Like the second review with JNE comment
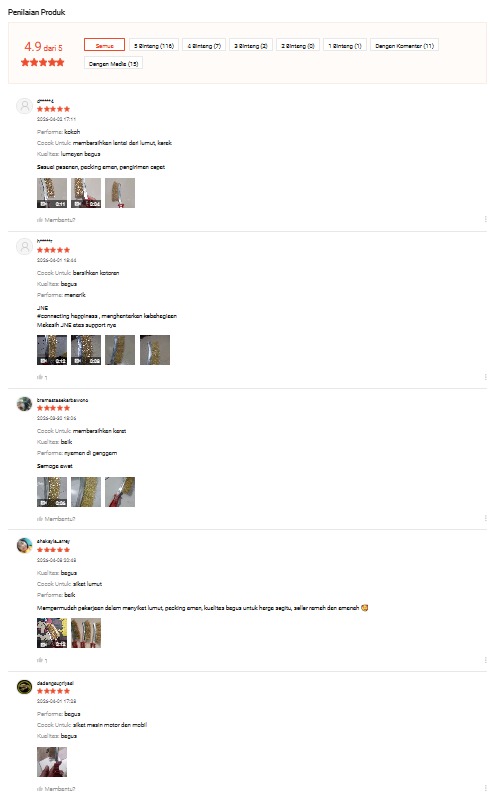The image size is (491, 793). (x=42, y=377)
